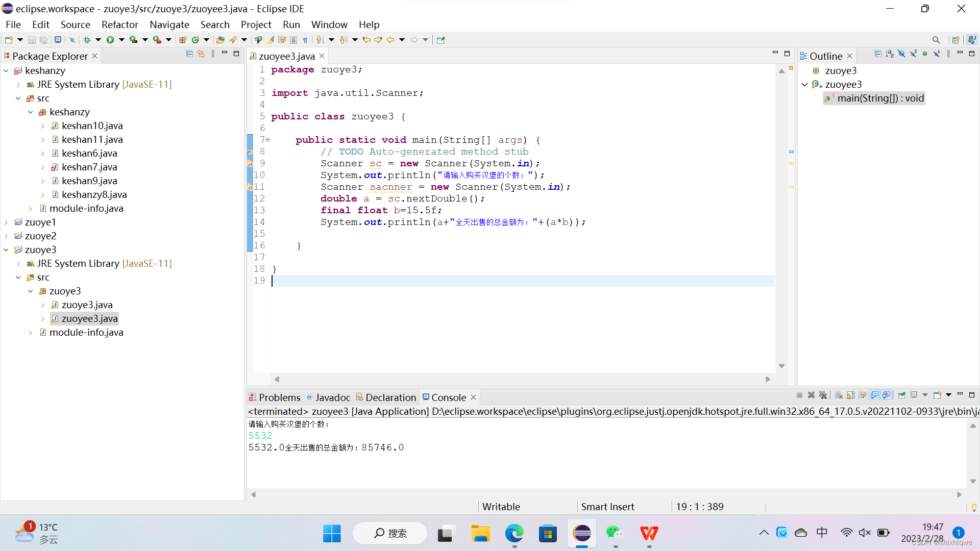Click the Debug bug icon

tap(87, 40)
